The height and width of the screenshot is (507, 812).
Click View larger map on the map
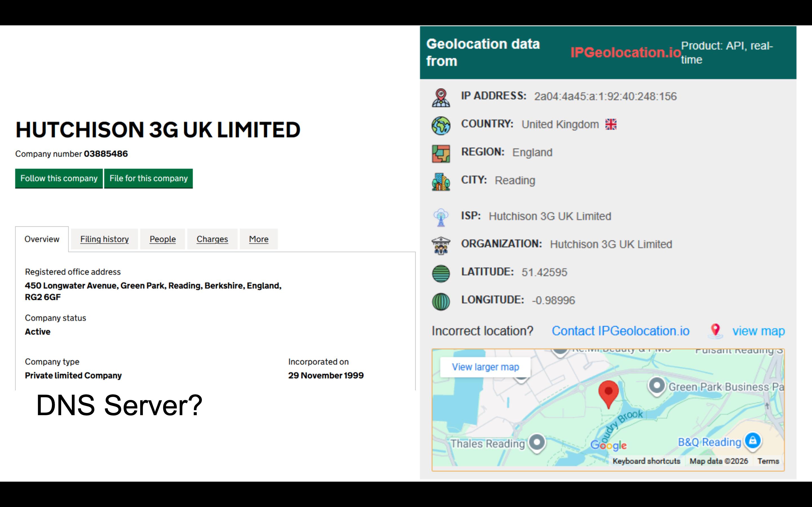click(x=485, y=367)
